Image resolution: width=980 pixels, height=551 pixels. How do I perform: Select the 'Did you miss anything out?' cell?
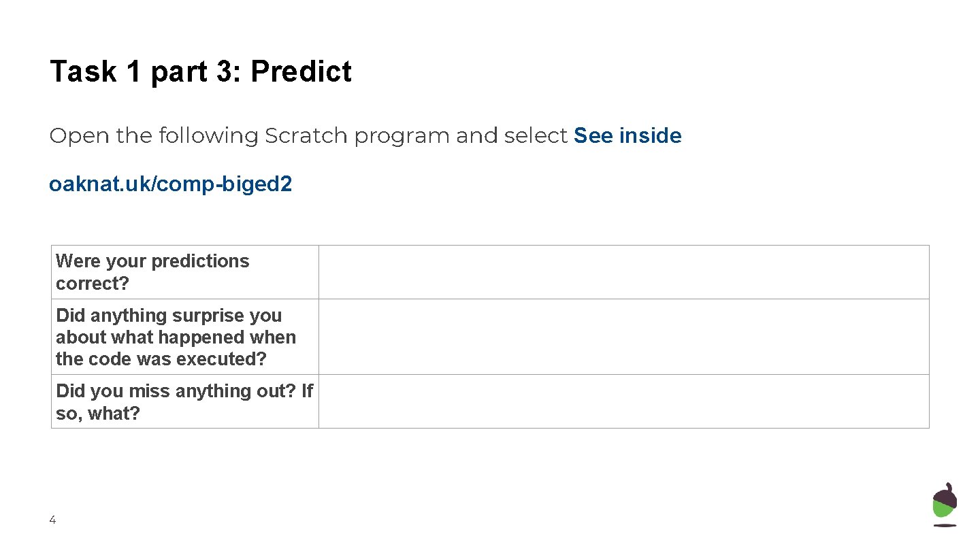click(185, 401)
